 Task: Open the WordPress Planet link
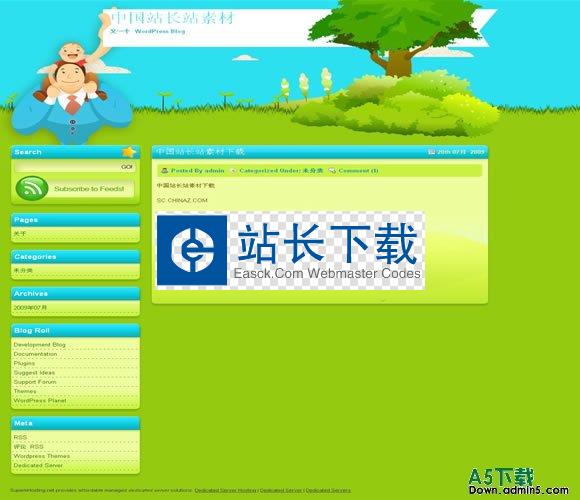point(40,401)
